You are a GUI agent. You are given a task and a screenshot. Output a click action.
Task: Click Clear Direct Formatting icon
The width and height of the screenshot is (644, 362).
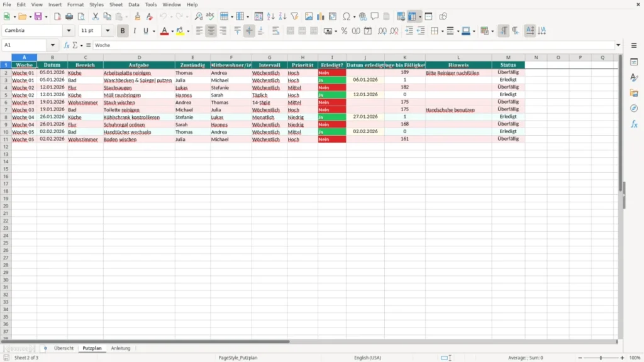[x=150, y=16]
